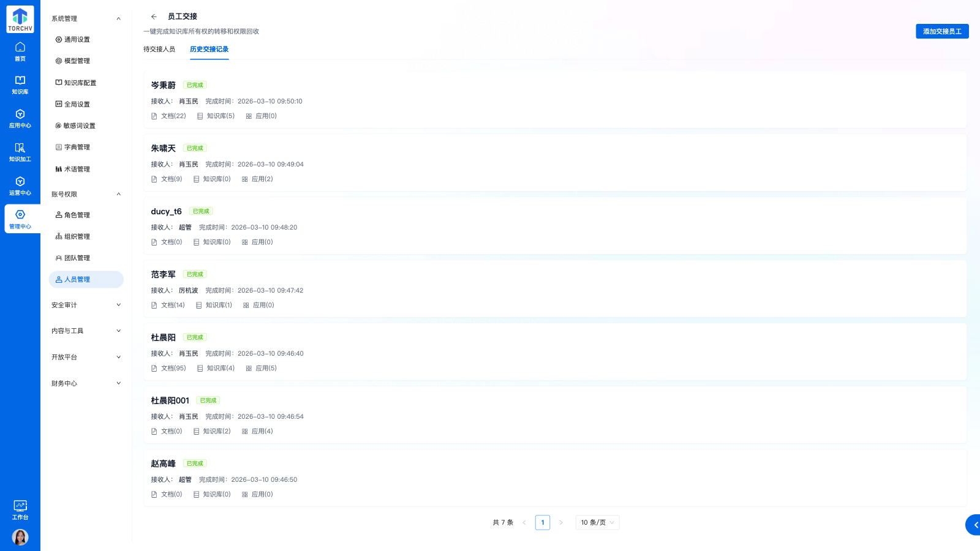Go to 应用中心 in the left rail
The width and height of the screenshot is (980, 551).
[x=20, y=119]
